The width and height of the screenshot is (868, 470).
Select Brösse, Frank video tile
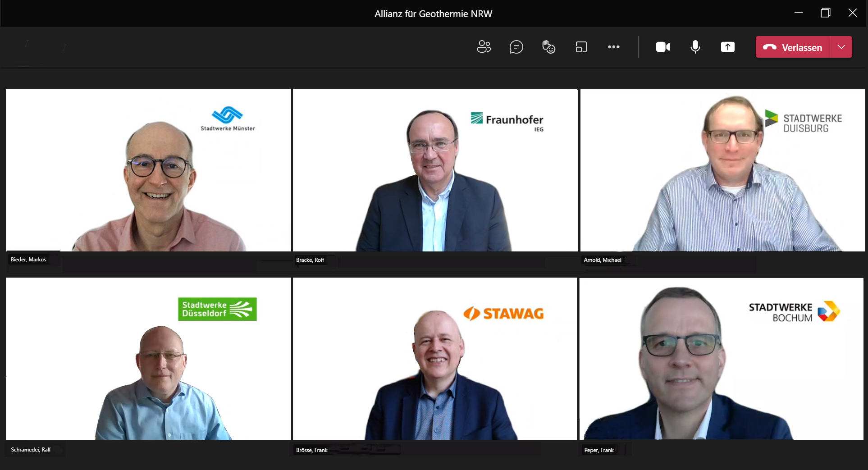(x=435, y=359)
